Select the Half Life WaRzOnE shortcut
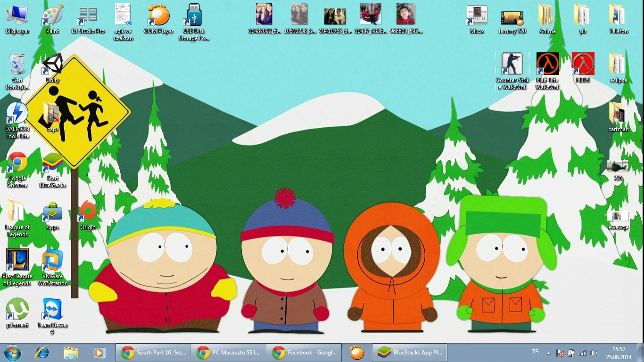This screenshot has width=644, height=362. click(547, 72)
